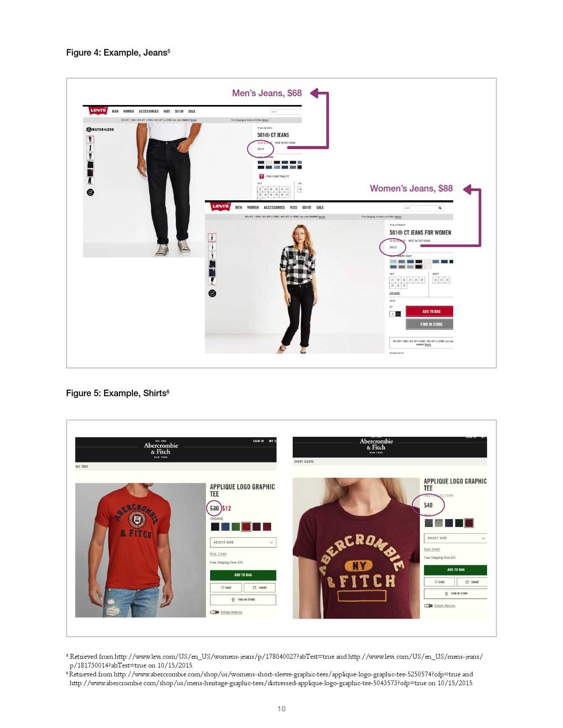Image resolution: width=563 pixels, height=728 pixels.
Task: Click the Size Chart link on the maroon tee page
Action: [432, 549]
